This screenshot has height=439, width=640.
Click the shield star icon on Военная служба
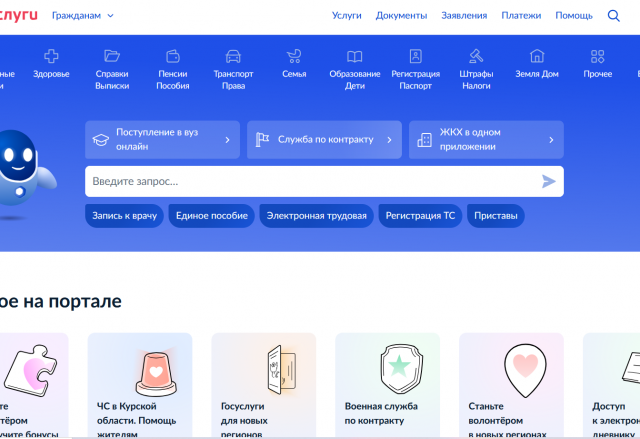402,369
